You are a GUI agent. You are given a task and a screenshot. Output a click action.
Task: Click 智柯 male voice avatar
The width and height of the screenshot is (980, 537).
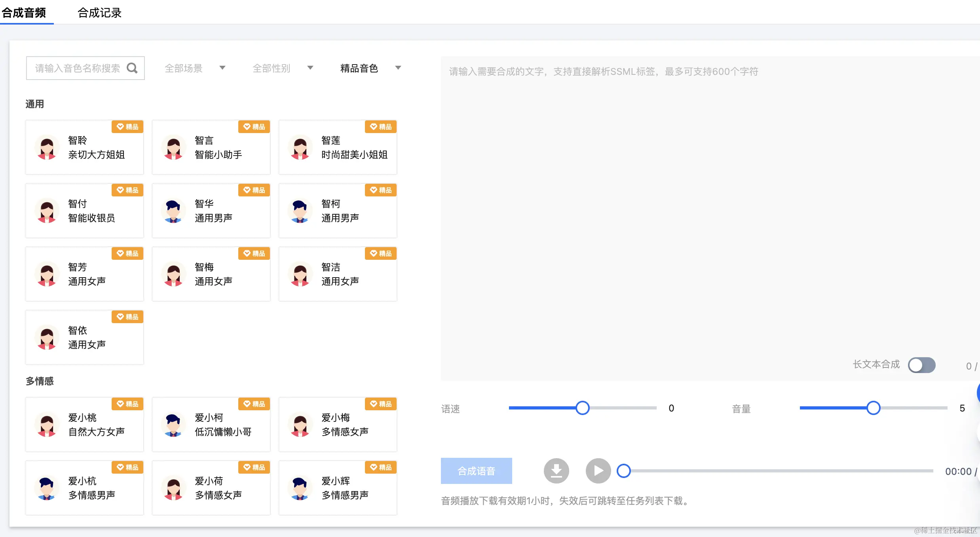click(x=300, y=211)
